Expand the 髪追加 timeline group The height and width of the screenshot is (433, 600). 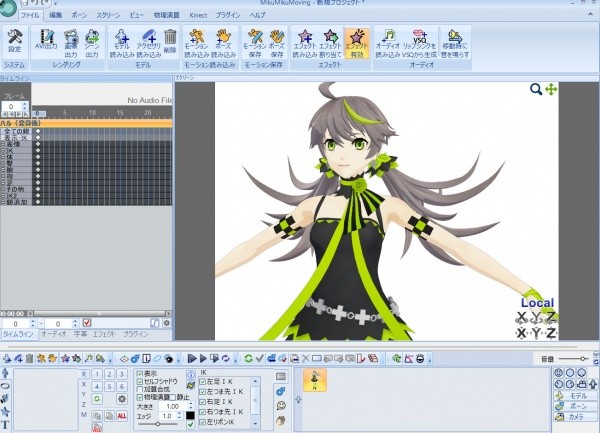pos(3,202)
